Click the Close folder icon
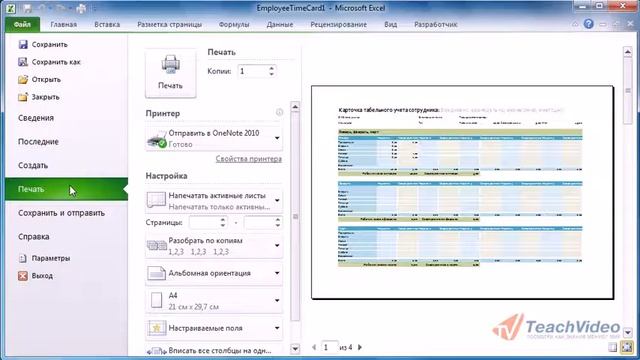Screen dimensions: 640x360 23,97
